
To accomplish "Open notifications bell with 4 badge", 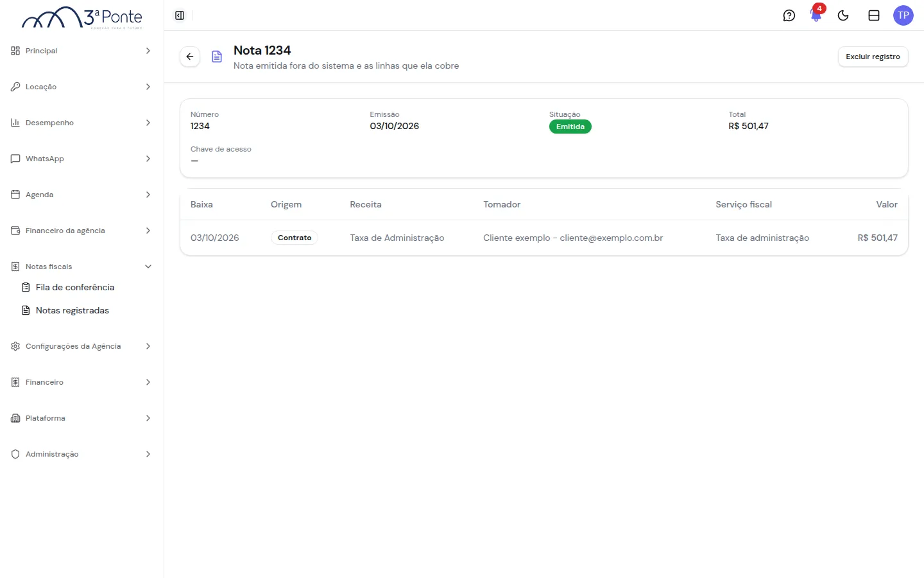I will pos(816,15).
